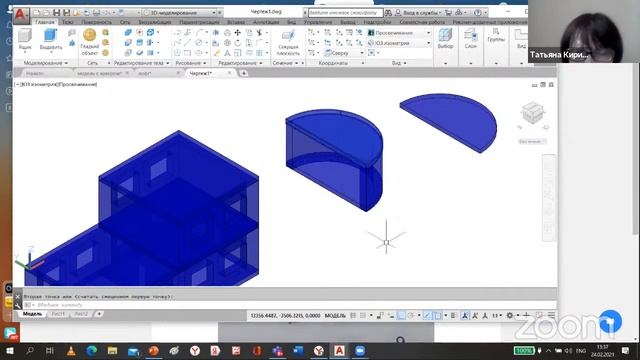Click the Move tool in Редактирование panel
The width and height of the screenshot is (640, 360).
click(x=237, y=33)
